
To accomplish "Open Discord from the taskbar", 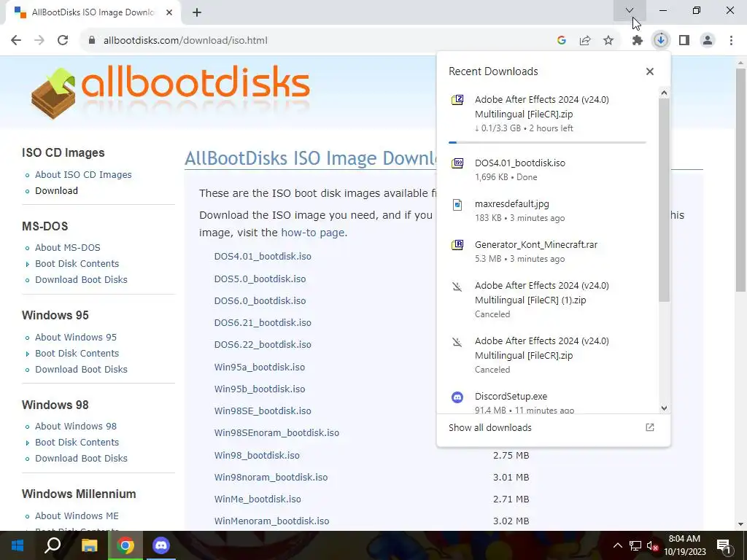I will click(161, 545).
